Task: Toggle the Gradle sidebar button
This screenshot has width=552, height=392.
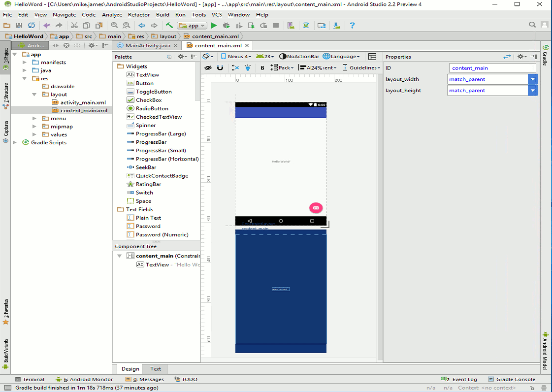Action: click(545, 55)
